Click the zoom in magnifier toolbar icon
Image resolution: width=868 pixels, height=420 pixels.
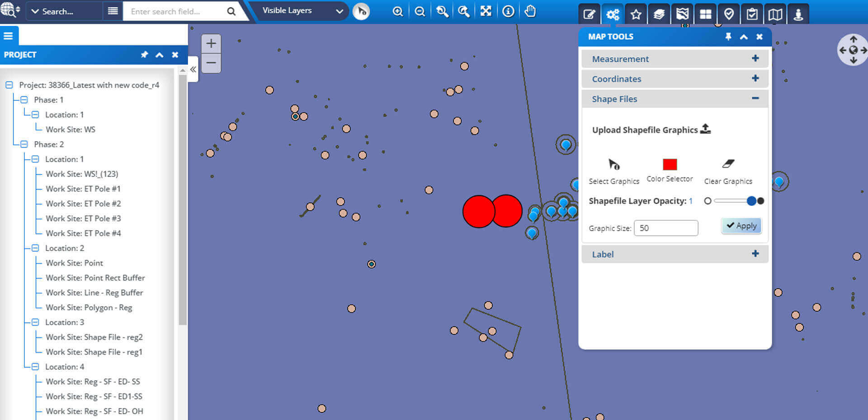coord(397,11)
